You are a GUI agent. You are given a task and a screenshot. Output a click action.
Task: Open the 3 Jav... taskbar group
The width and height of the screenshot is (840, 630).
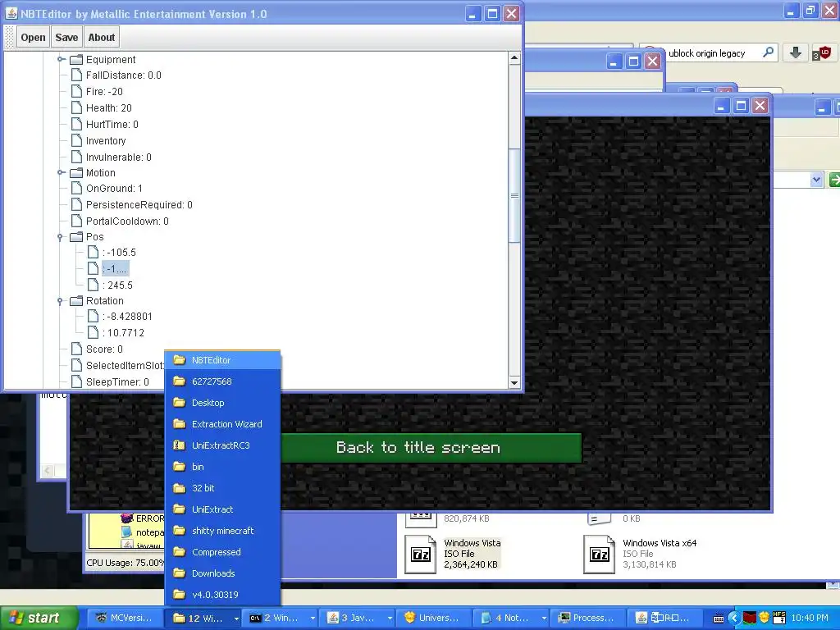358,619
